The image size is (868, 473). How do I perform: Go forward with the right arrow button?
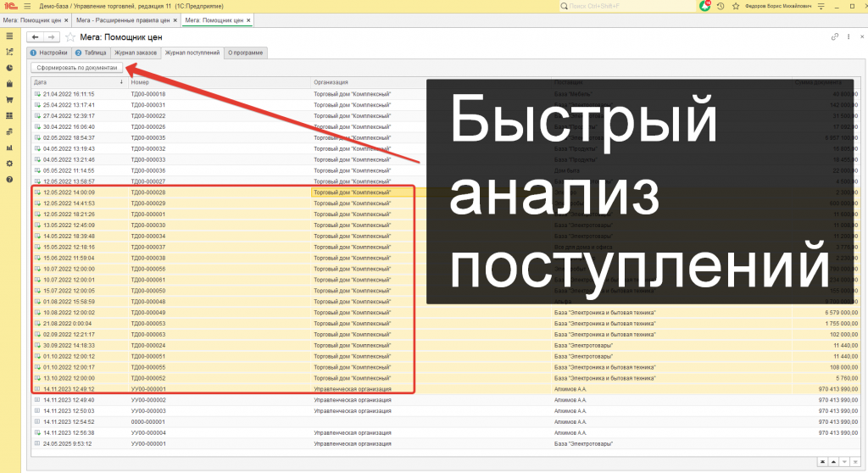(x=51, y=37)
